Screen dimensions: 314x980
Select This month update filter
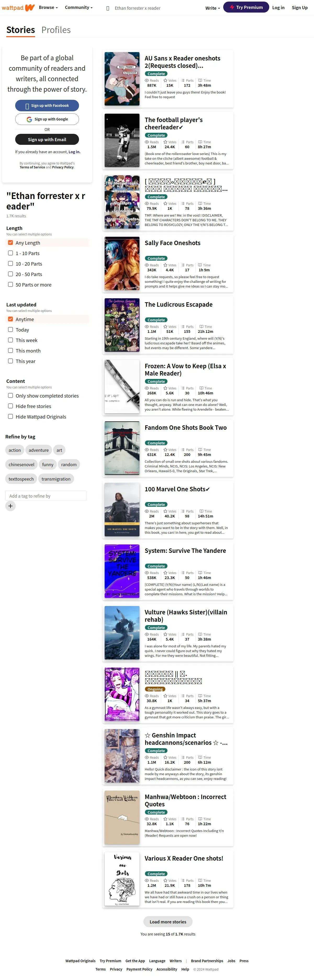(11, 350)
